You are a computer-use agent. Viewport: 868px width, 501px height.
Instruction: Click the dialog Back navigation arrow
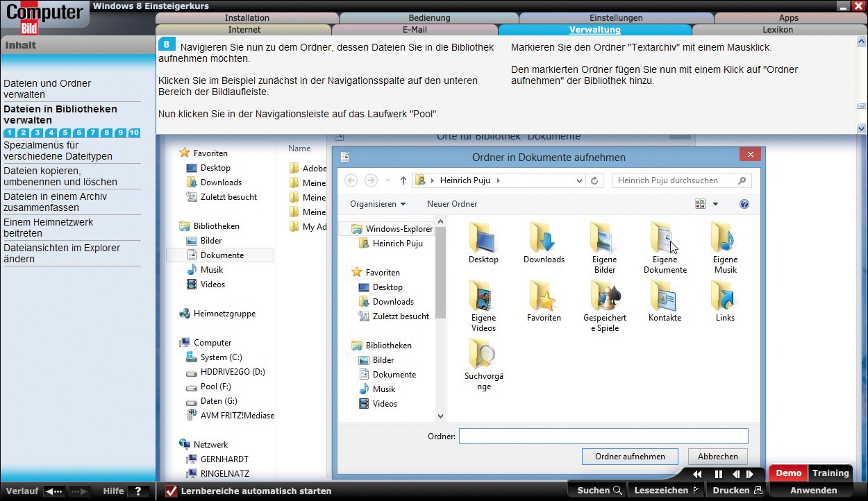coord(351,180)
